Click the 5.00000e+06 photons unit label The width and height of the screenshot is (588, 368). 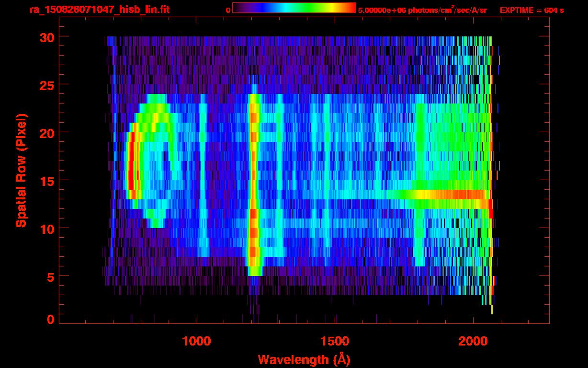click(422, 10)
